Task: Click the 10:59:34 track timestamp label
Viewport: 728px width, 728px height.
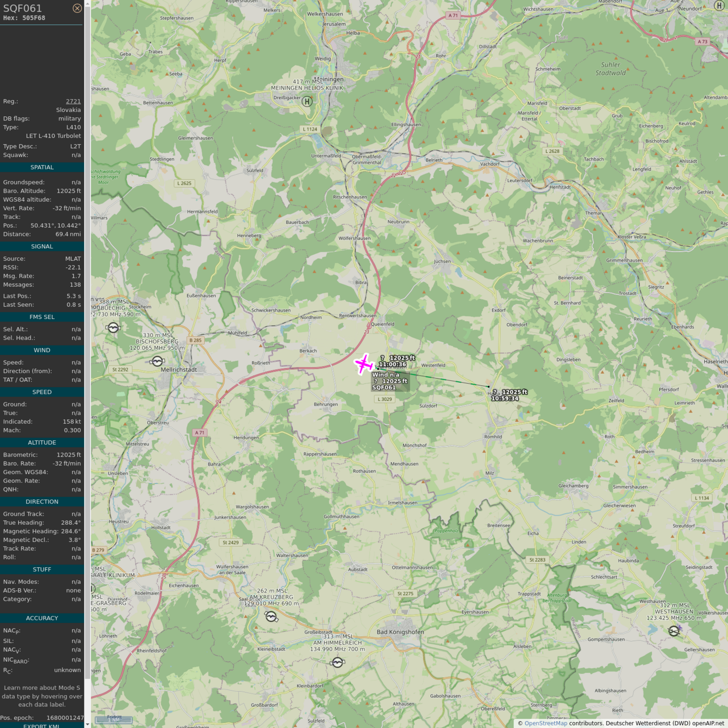Action: tap(505, 398)
